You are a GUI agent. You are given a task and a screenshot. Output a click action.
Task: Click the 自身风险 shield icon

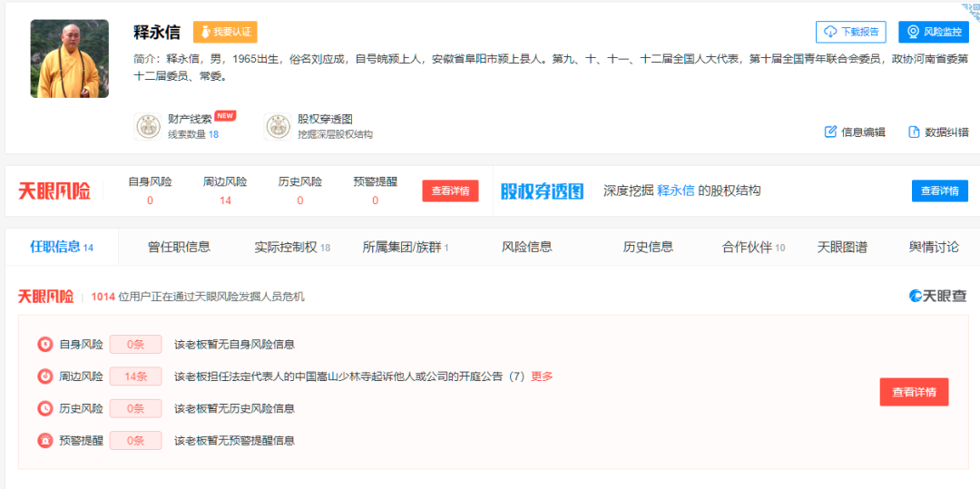click(45, 344)
